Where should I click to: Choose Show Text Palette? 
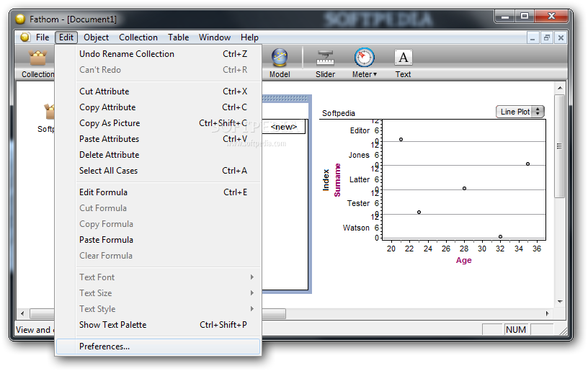pos(158,325)
